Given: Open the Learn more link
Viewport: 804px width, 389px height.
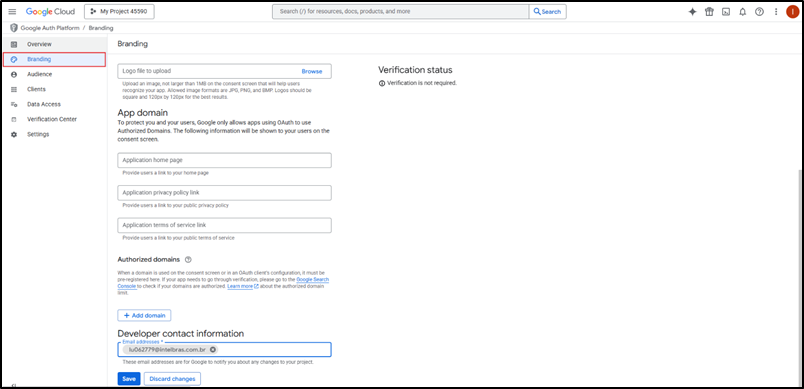Looking at the screenshot, I should (x=243, y=286).
